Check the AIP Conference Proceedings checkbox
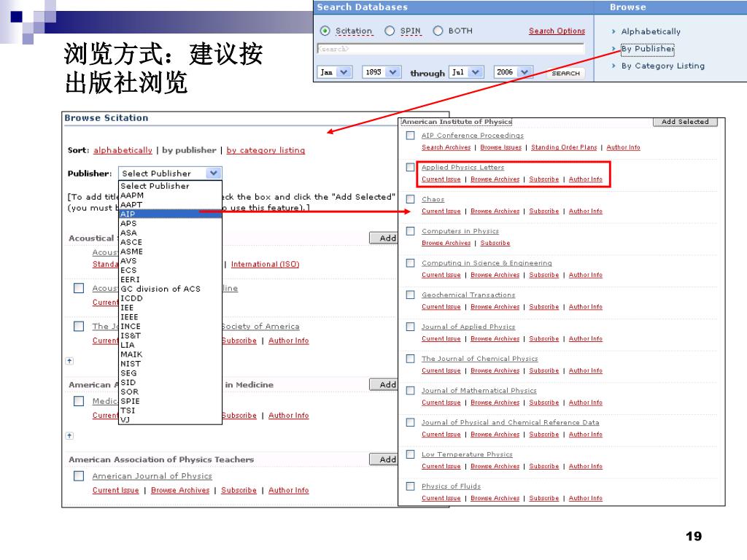Viewport: 747px width, 560px height. pyautogui.click(x=410, y=136)
